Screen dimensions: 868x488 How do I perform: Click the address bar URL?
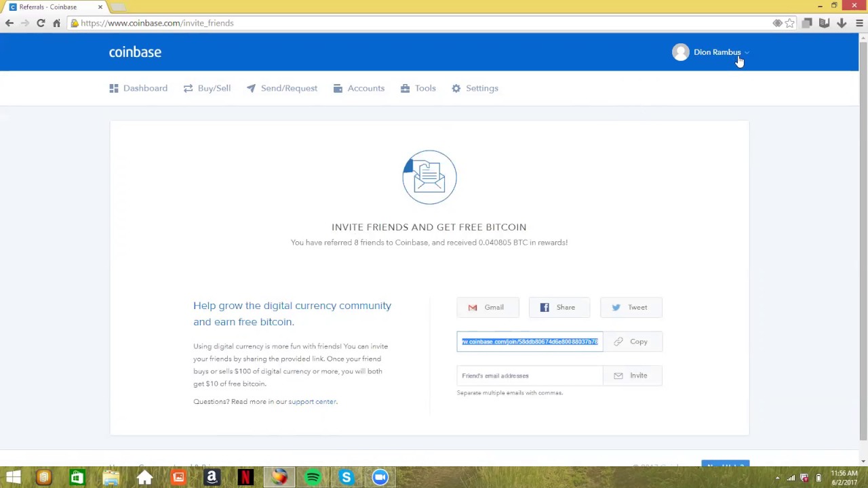pyautogui.click(x=157, y=23)
